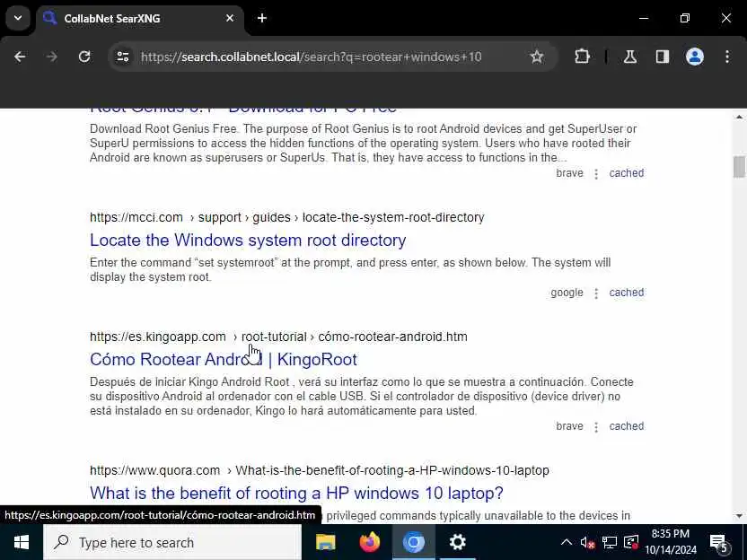Click the forward navigation arrow

click(52, 57)
